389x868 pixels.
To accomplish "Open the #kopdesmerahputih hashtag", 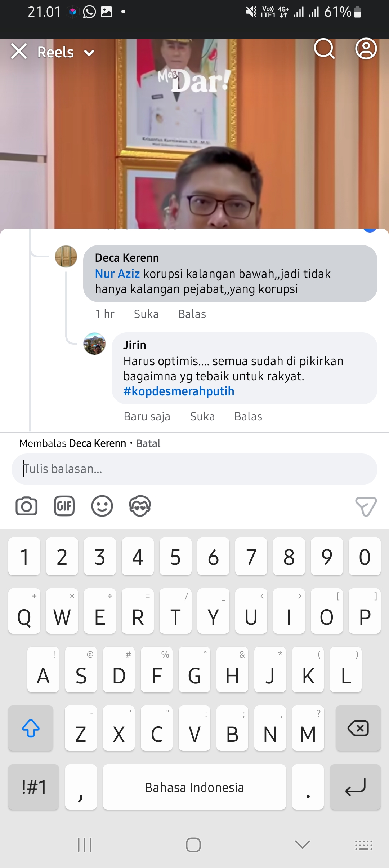I will (179, 391).
